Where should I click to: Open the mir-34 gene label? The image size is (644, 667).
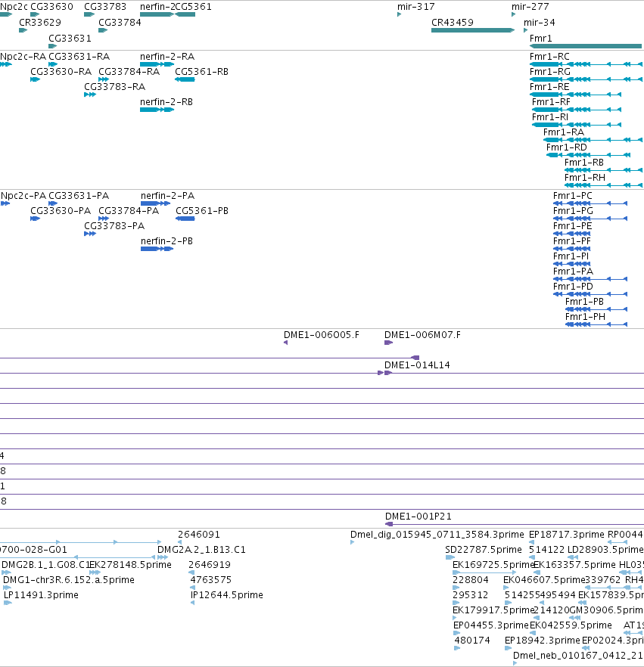540,23
